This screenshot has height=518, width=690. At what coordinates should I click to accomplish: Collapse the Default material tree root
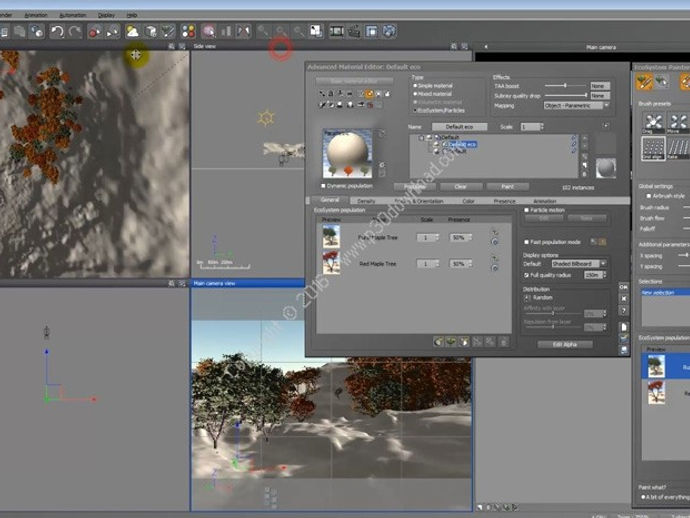421,138
